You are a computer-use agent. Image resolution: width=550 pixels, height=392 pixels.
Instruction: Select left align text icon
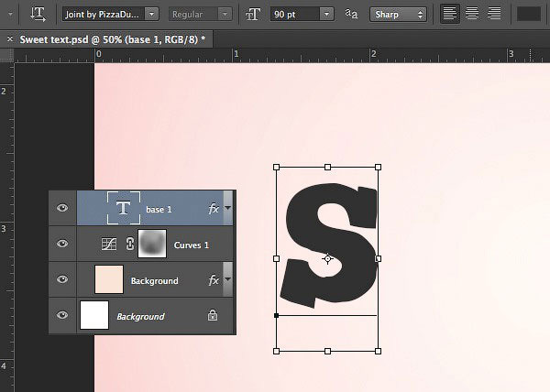coord(450,14)
